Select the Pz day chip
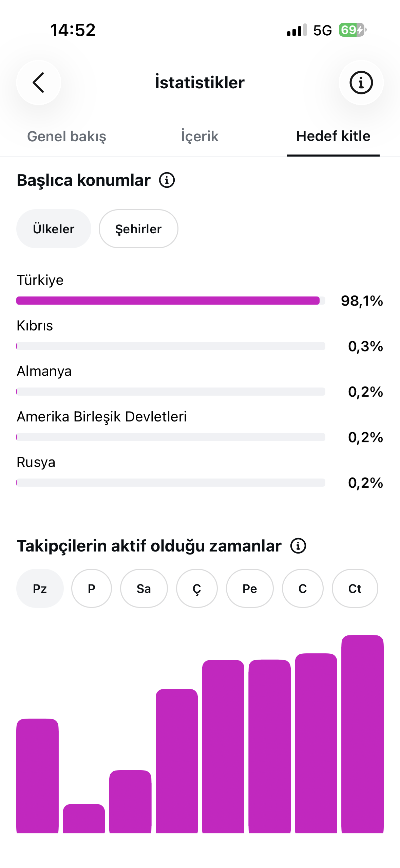This screenshot has height=868, width=400. point(40,588)
